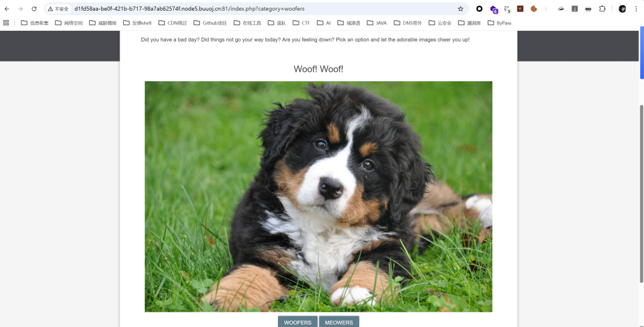Open the 'Github项目' bookmarks folder

[x=210, y=23]
